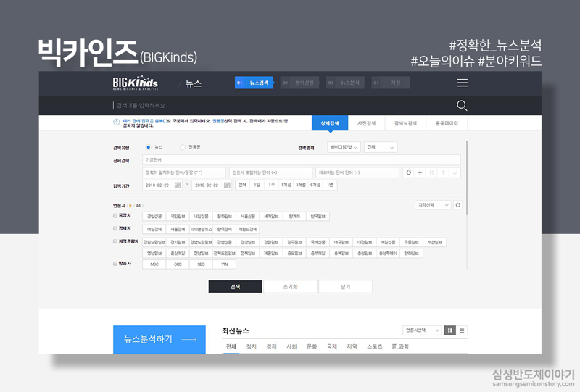
Task: Check the 경제지 checkbox
Action: point(115,228)
